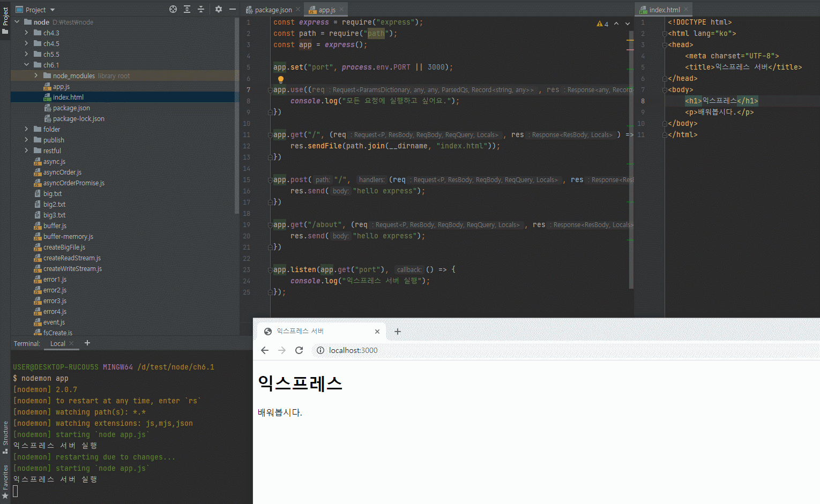Viewport: 820px width, 504px height.
Task: Hide the Project panel with minus icon
Action: point(233,9)
